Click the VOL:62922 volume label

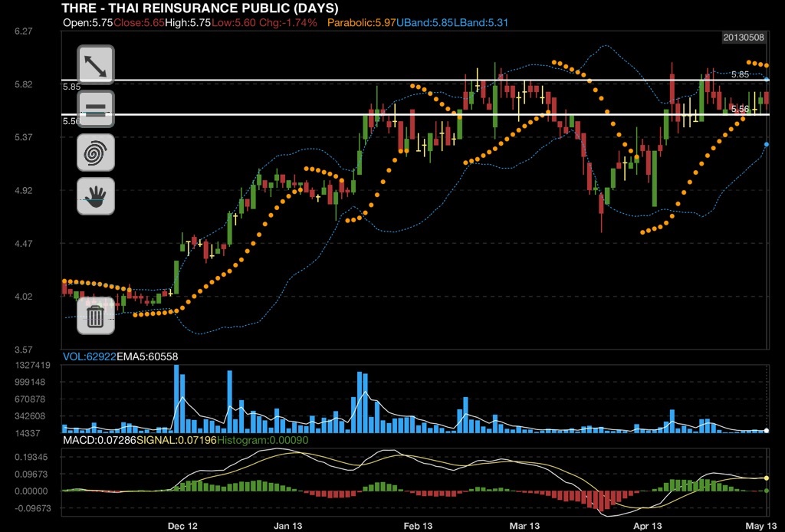(90, 356)
